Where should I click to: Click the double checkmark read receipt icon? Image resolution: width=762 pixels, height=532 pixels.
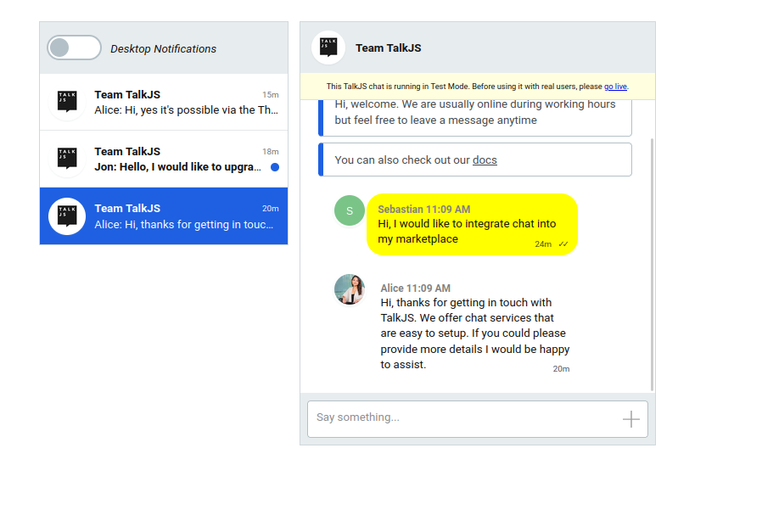[x=563, y=244]
